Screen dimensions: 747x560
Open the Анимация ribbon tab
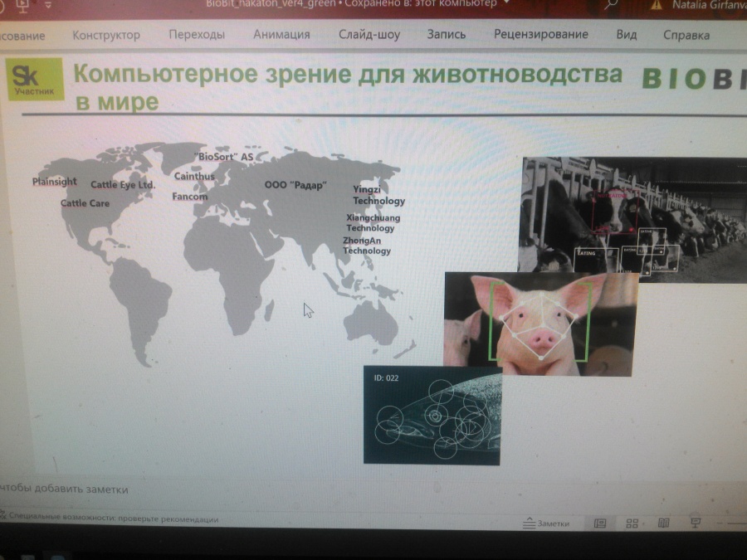281,35
